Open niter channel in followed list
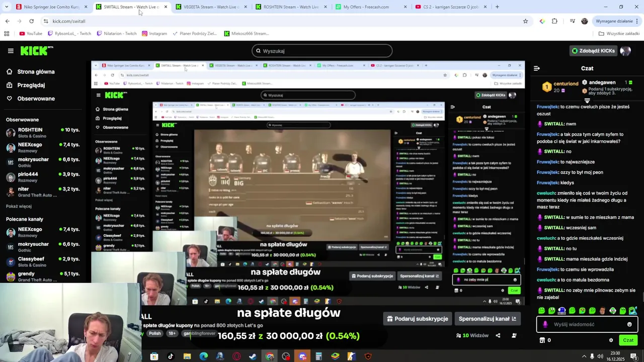The image size is (644, 362). pyautogui.click(x=43, y=192)
